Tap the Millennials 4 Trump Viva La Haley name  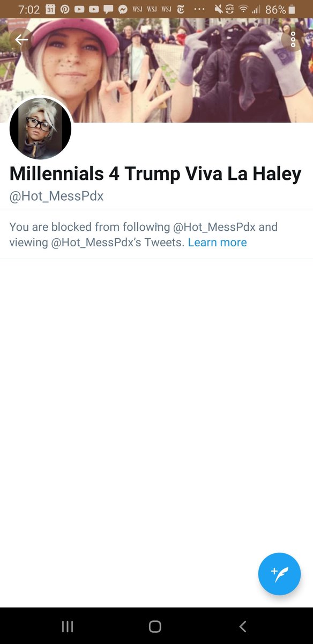[x=155, y=174]
